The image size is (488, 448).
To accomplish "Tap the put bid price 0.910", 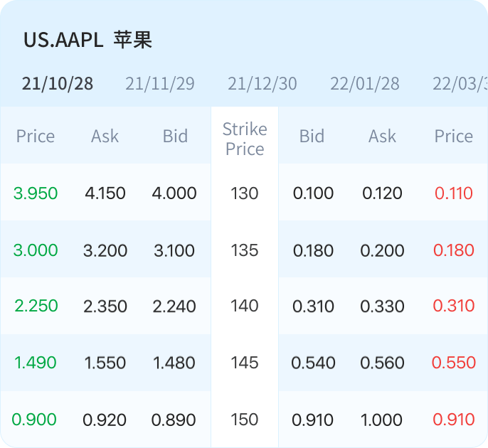I will pyautogui.click(x=313, y=420).
